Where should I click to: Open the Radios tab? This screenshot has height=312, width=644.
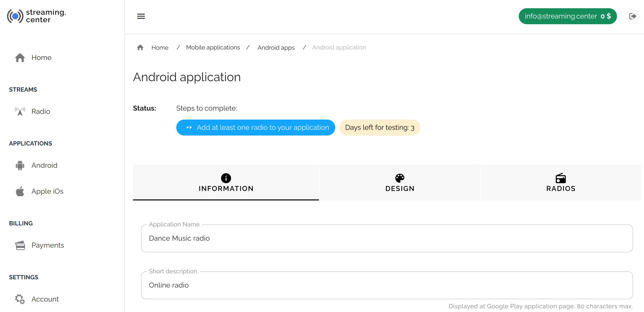561,182
